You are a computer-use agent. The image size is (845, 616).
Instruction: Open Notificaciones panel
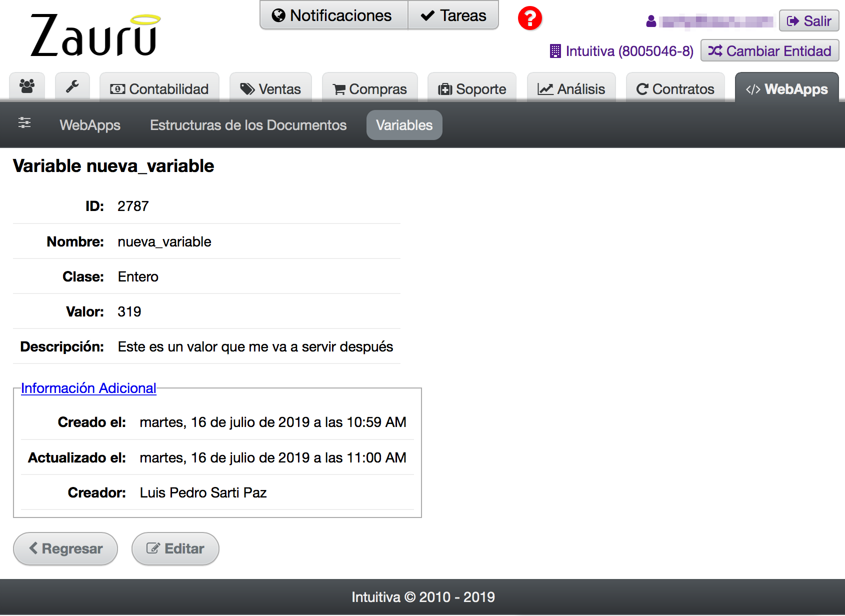(x=334, y=15)
